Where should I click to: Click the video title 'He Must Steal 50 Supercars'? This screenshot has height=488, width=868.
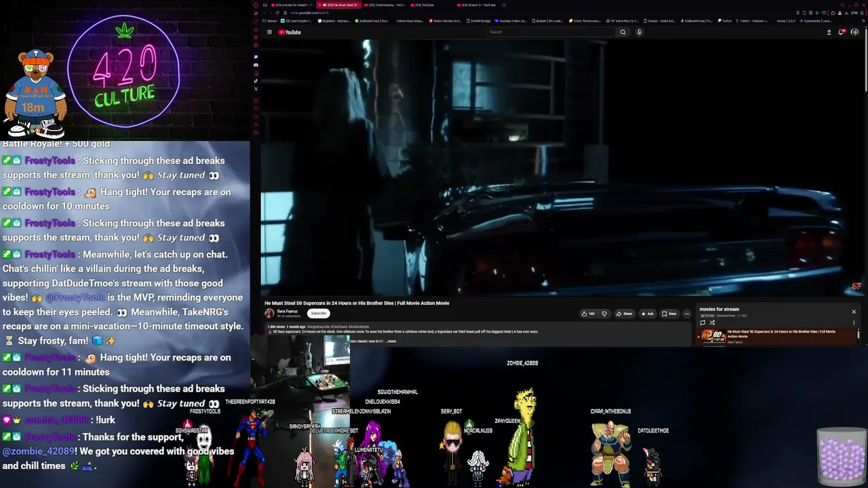coord(357,303)
